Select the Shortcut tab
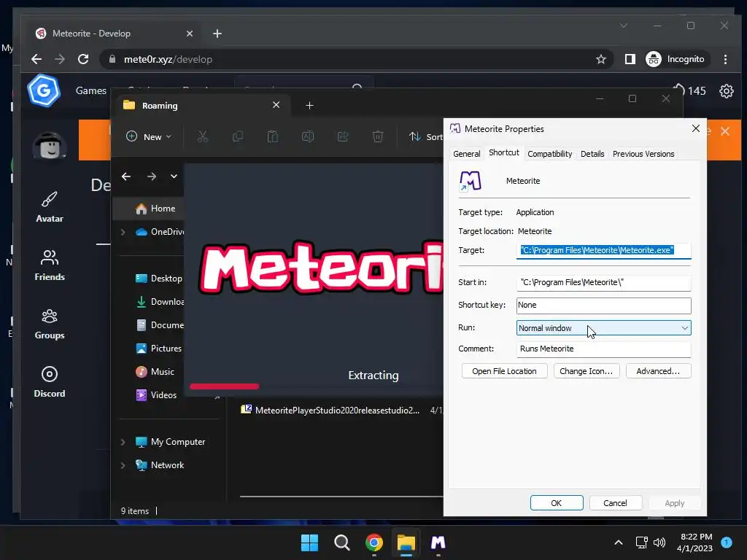The image size is (747, 560). (504, 152)
